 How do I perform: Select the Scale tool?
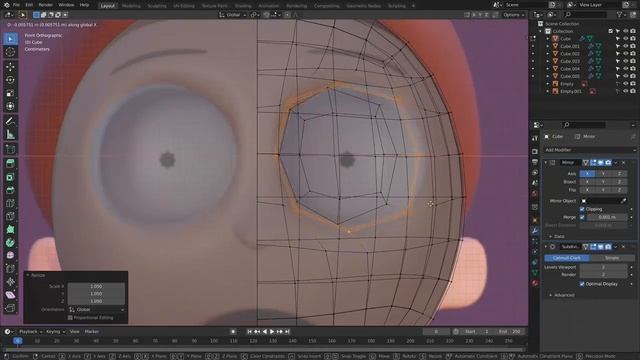[10, 93]
